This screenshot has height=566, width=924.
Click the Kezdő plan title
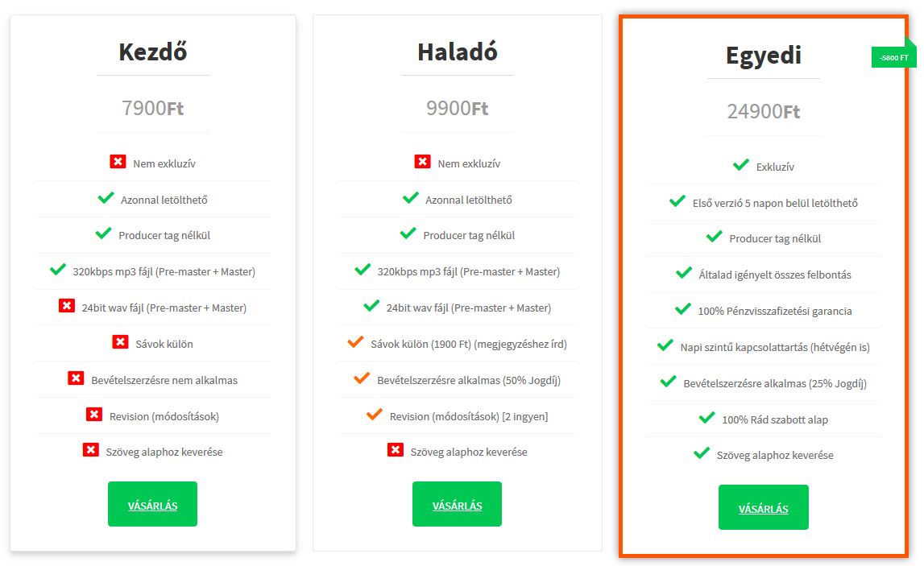153,52
